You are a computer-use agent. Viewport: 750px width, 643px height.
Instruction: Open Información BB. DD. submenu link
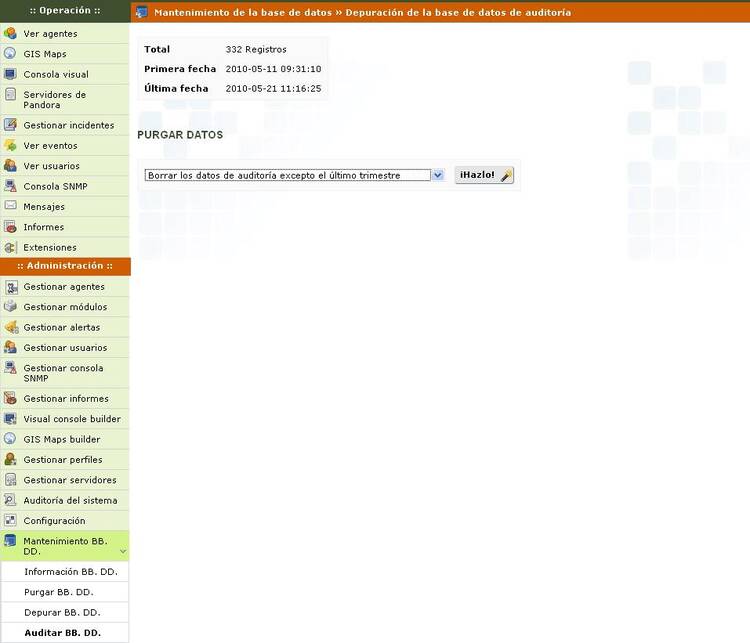click(x=70, y=572)
